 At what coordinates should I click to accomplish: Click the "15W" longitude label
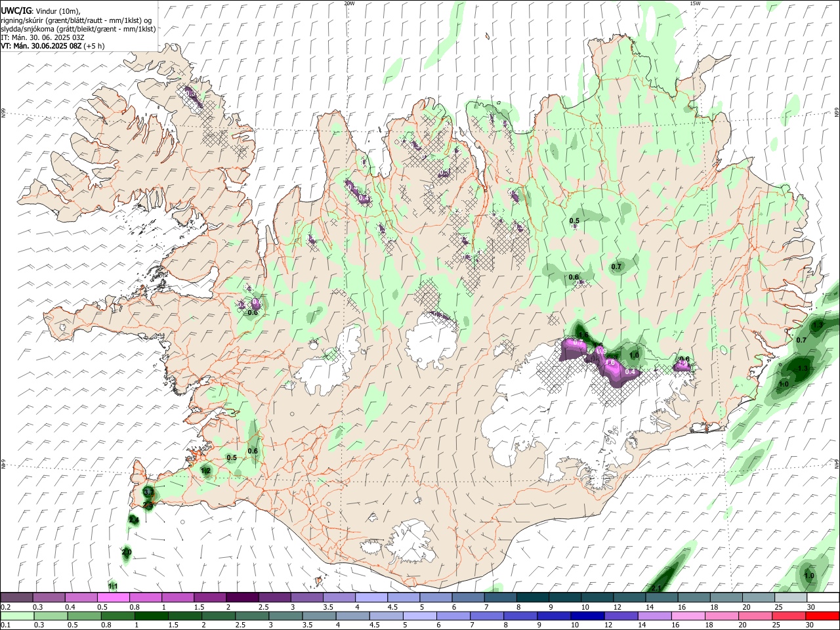pos(695,3)
